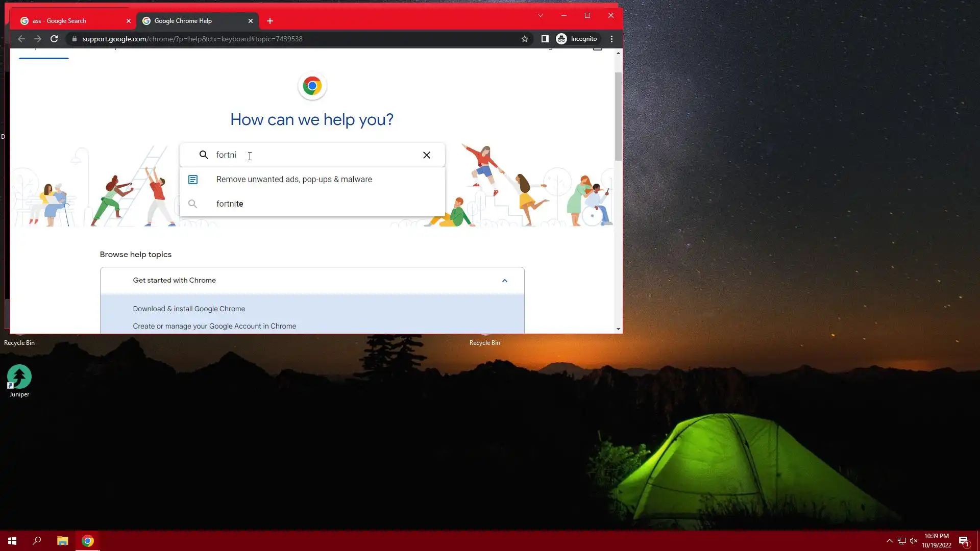
Task: Reload the page with the refresh icon
Action: coord(54,39)
